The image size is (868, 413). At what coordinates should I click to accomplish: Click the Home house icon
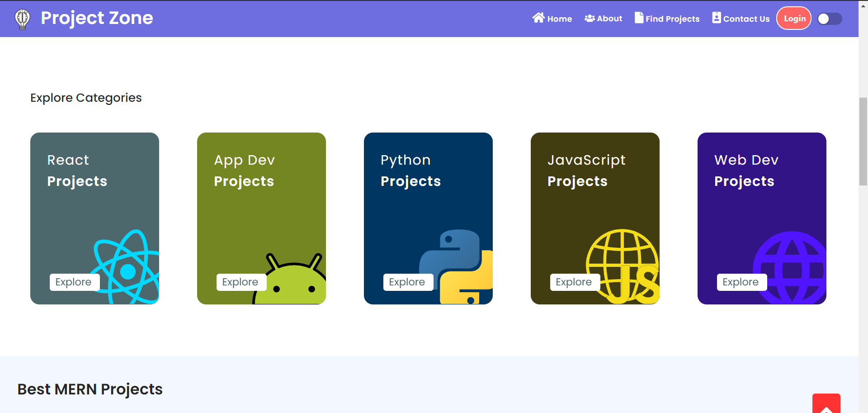pos(538,18)
